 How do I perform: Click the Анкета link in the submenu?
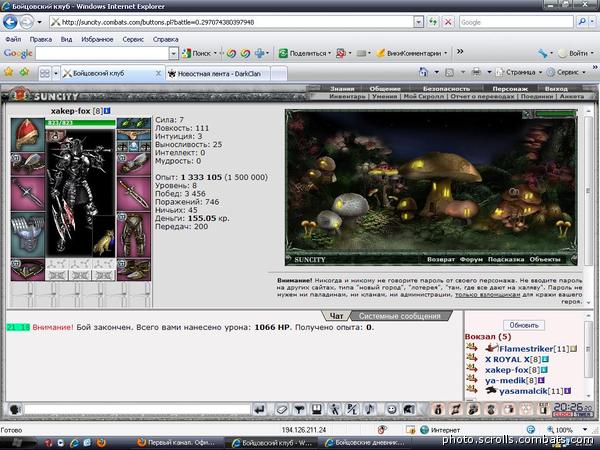click(572, 96)
